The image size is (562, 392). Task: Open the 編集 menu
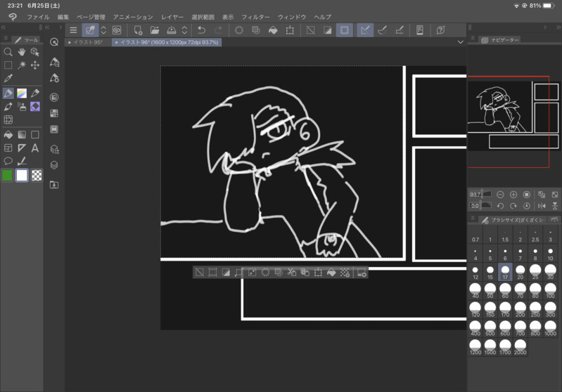[x=63, y=17]
